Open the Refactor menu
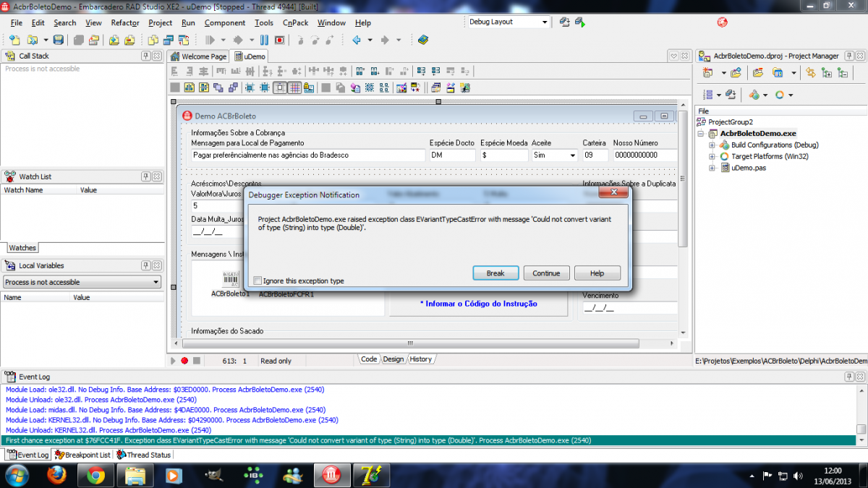The width and height of the screenshot is (868, 488). click(x=124, y=22)
